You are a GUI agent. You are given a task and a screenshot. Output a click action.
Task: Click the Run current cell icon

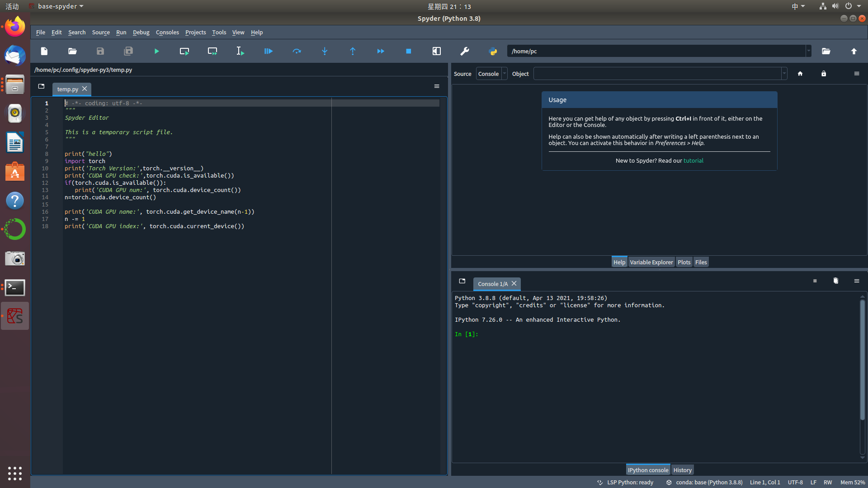(x=184, y=51)
